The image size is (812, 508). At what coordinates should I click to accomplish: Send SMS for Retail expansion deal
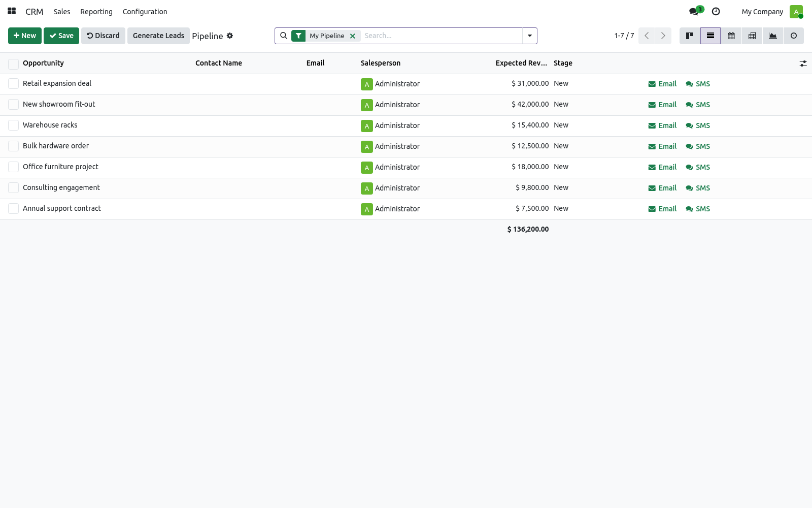[698, 84]
